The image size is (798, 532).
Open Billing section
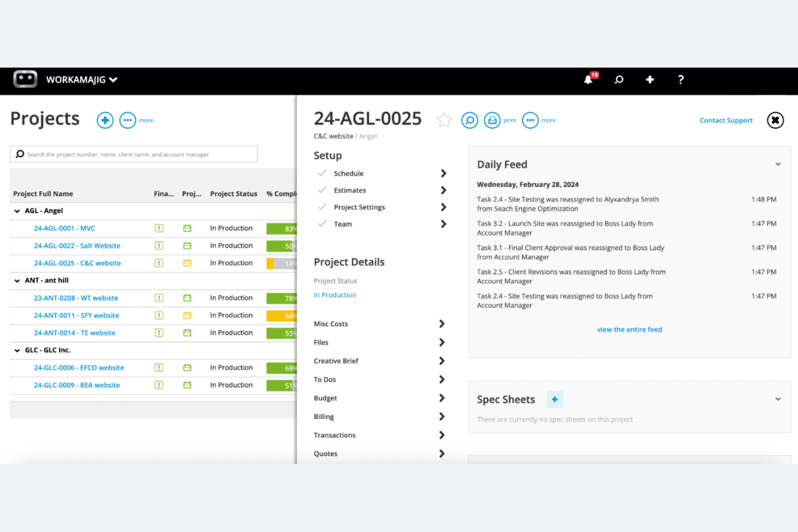click(x=380, y=417)
